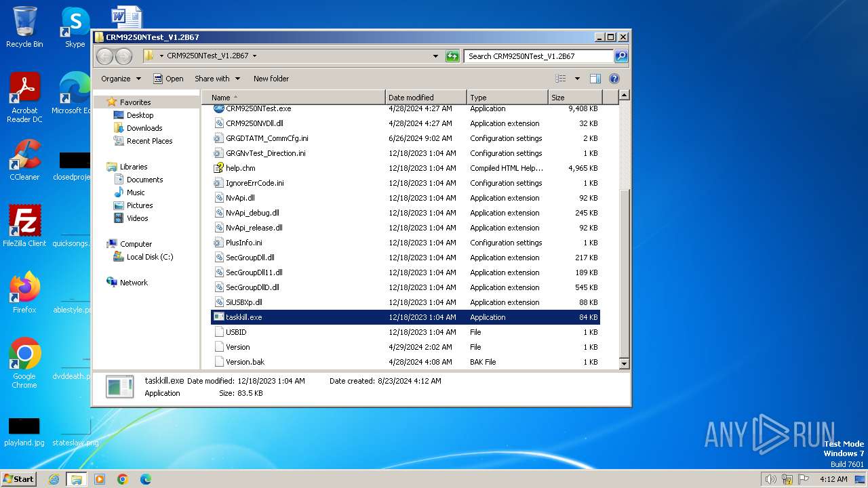Open Chrome from the taskbar
The width and height of the screenshot is (868, 488).
[123, 479]
